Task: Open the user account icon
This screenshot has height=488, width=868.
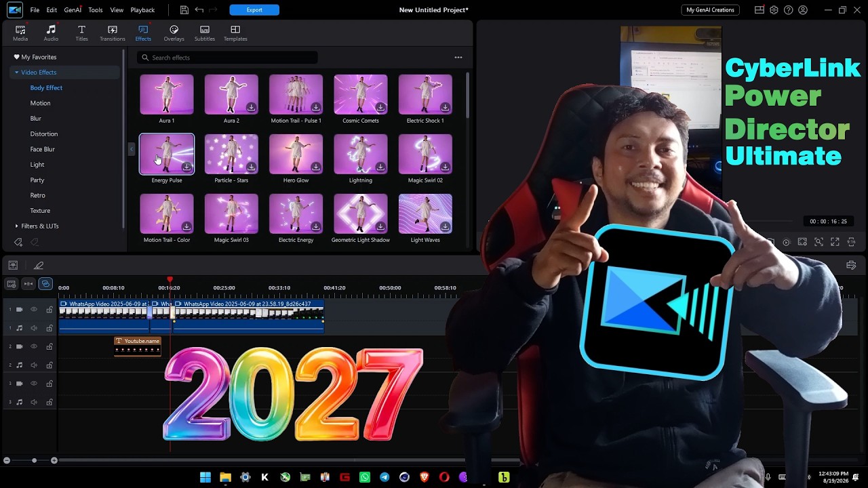Action: pos(803,10)
